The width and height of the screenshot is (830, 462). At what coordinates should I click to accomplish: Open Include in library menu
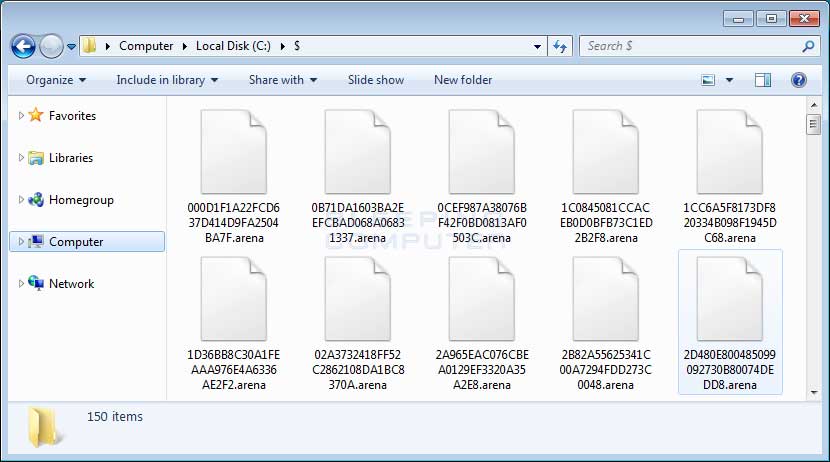[x=167, y=80]
